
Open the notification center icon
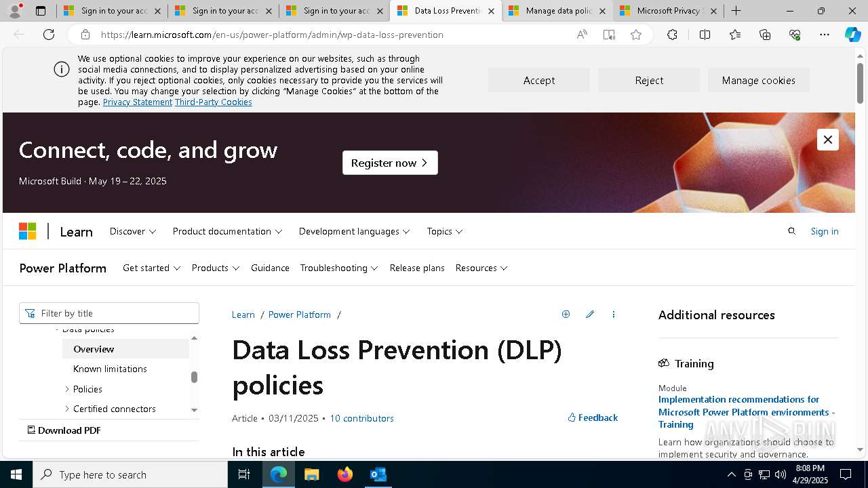coord(846,474)
